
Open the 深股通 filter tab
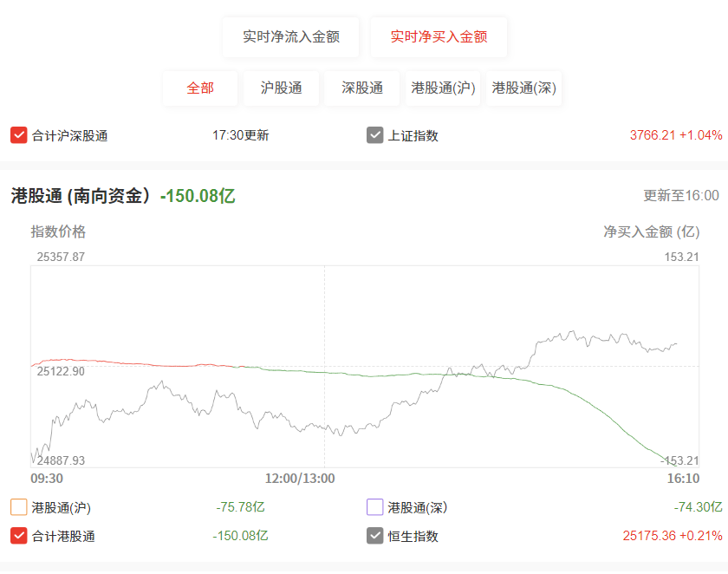pos(362,88)
